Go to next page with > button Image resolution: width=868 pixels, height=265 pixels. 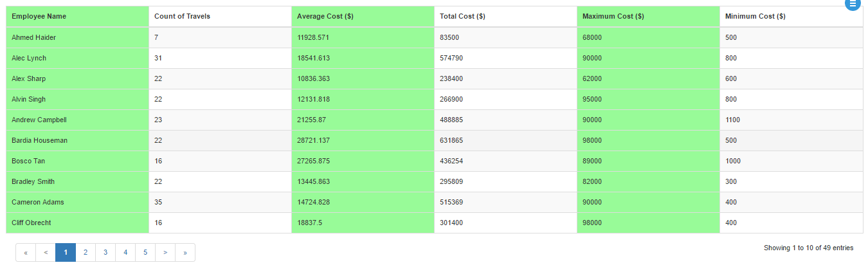(x=165, y=253)
